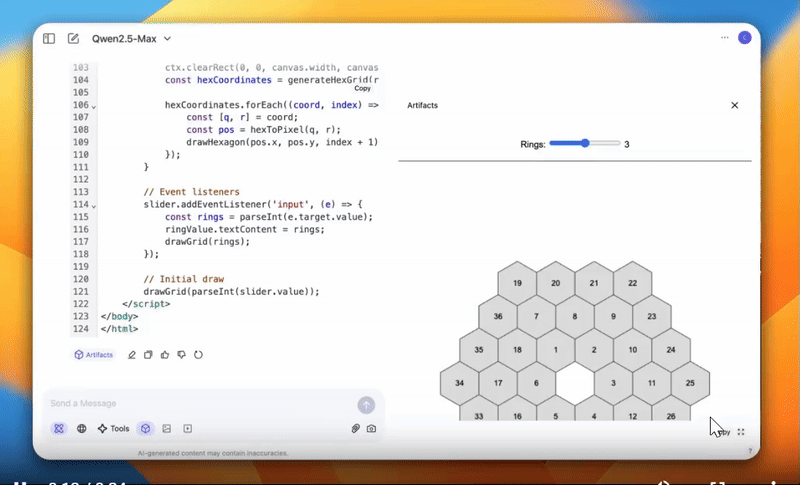800x485 pixels.
Task: Open the question mark help icon
Action: pos(749,451)
